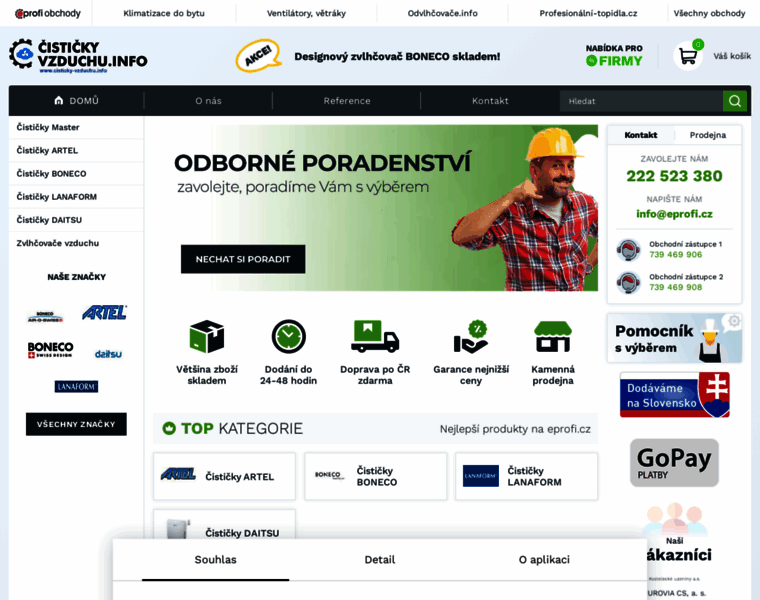Click the truck 'Doprava po ČR zdarma' icon
The height and width of the screenshot is (600, 760).
[375, 336]
